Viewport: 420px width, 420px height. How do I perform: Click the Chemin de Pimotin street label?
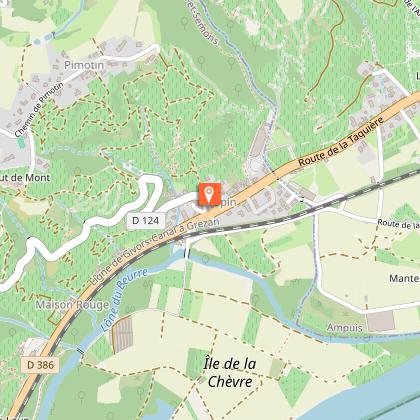[39, 110]
